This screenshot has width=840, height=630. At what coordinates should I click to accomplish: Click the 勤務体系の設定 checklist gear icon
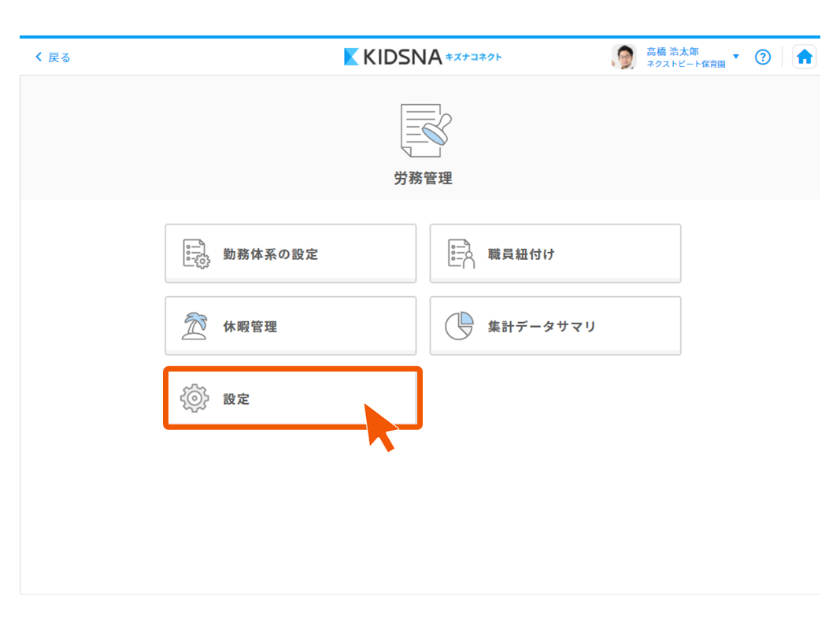pyautogui.click(x=196, y=254)
